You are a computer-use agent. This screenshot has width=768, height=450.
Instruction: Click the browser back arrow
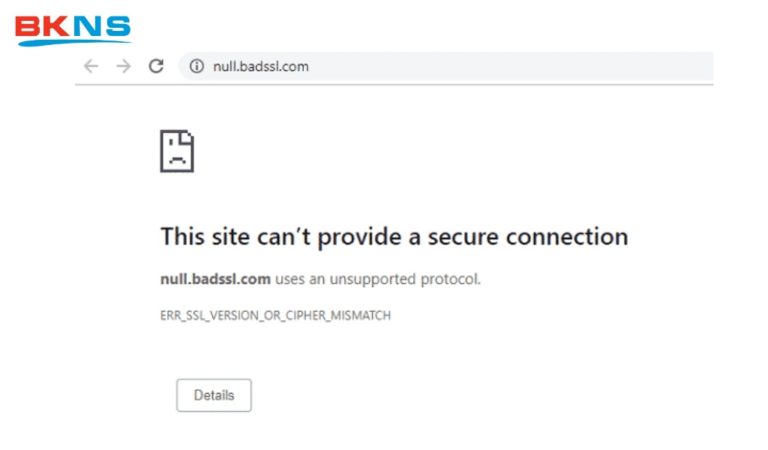pos(91,66)
